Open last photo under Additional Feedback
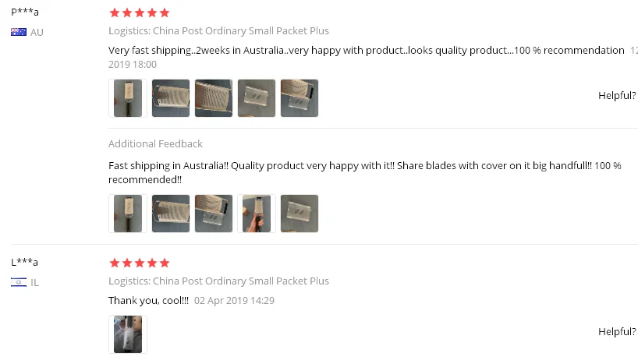 click(x=300, y=214)
